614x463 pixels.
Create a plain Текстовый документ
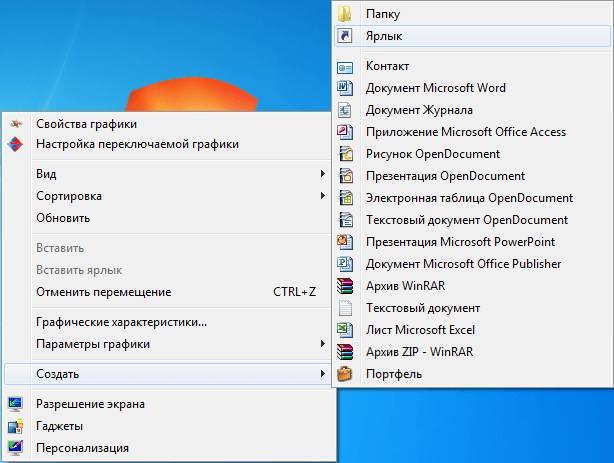coord(473,308)
